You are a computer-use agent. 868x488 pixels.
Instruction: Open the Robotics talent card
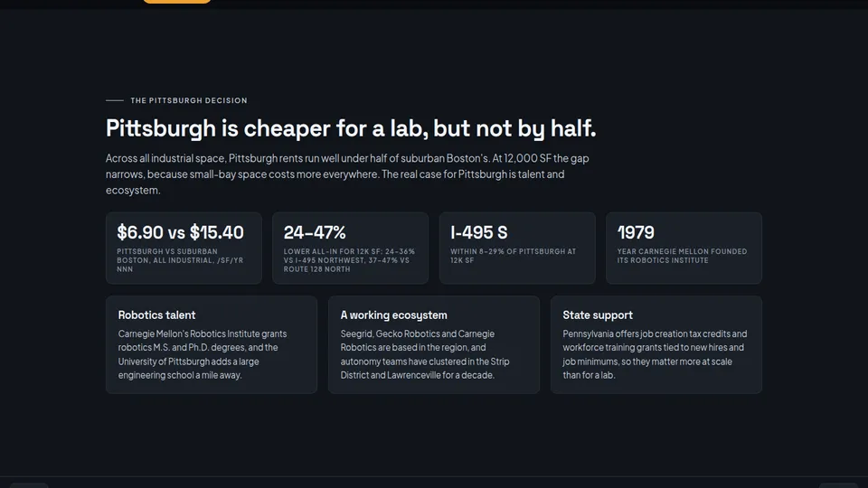pos(212,344)
